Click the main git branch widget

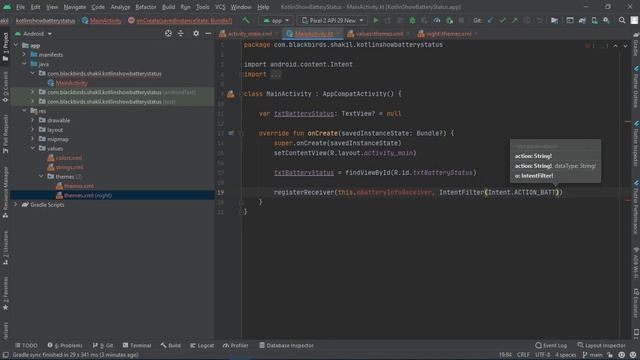pos(592,355)
